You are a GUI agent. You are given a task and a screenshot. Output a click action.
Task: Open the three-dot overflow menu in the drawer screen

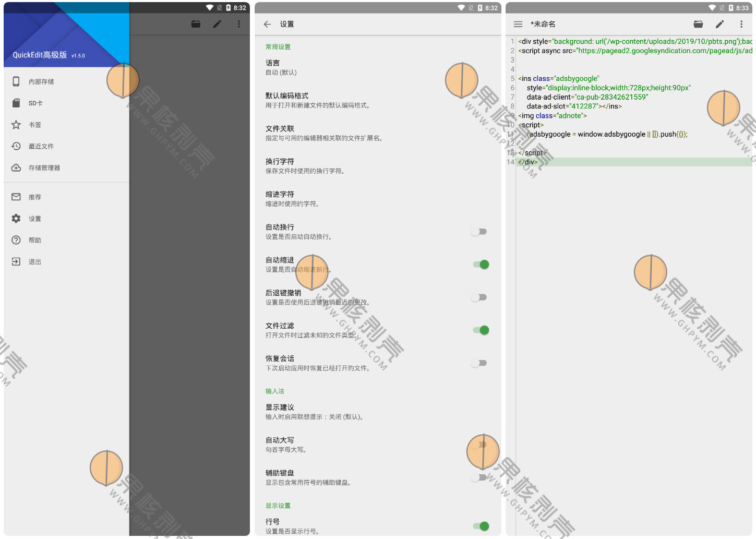tap(239, 24)
